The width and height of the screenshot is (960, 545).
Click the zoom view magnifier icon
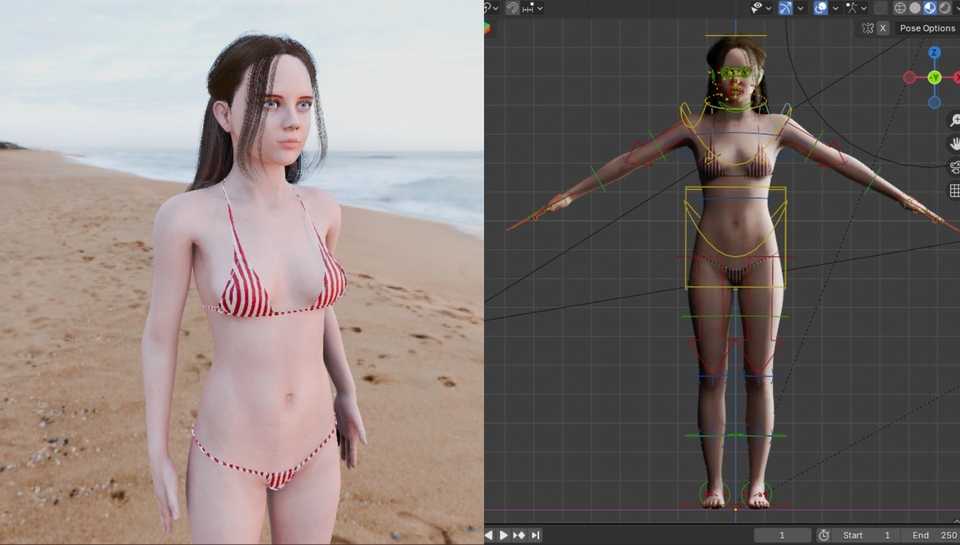point(954,120)
